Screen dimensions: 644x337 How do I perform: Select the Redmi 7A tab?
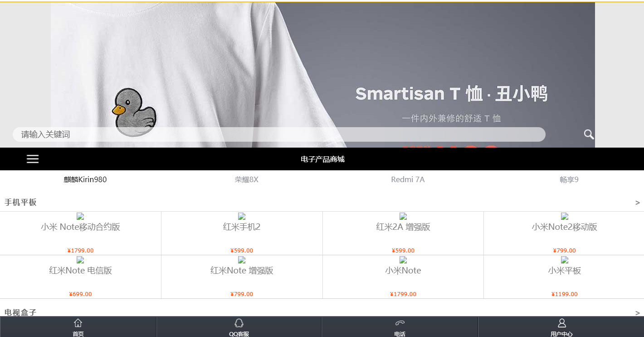[408, 179]
